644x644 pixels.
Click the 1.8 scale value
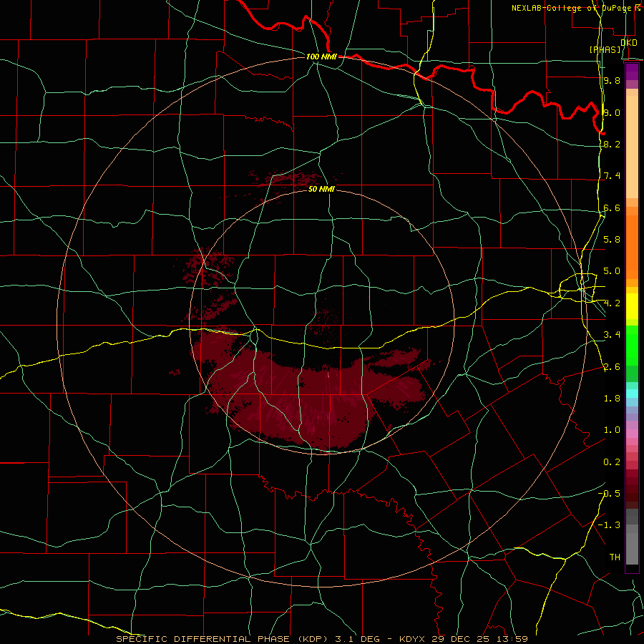[612, 399]
